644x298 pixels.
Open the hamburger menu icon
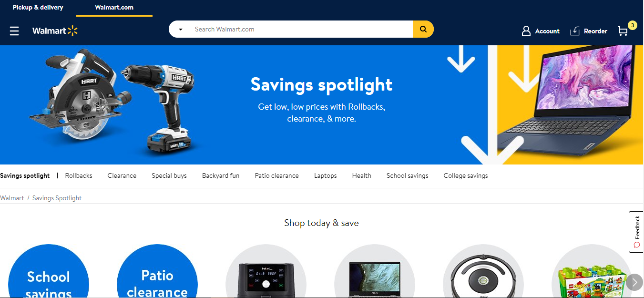[x=14, y=31]
